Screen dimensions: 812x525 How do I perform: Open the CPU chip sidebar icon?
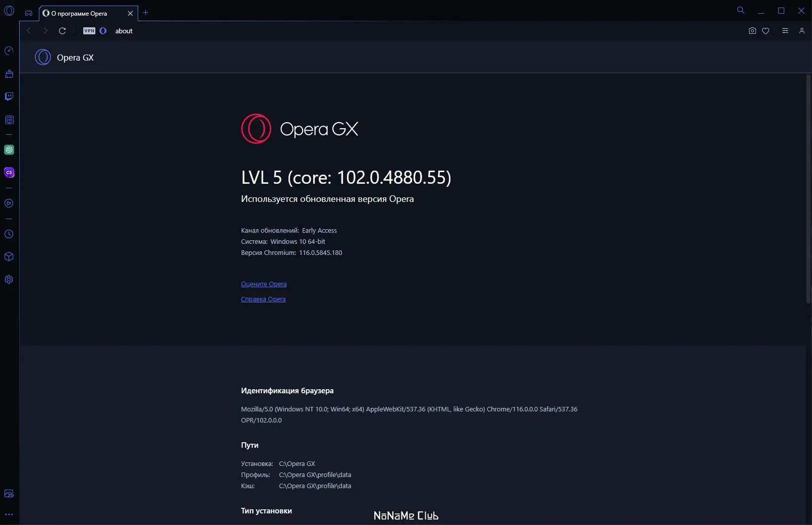click(9, 120)
